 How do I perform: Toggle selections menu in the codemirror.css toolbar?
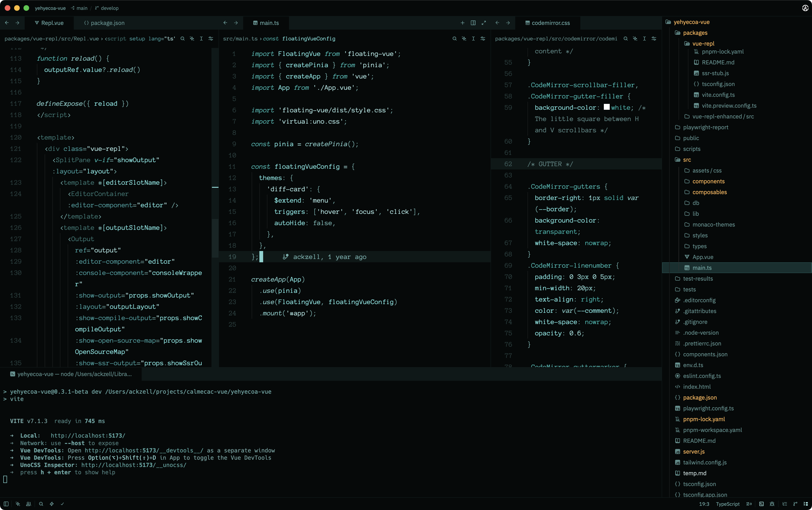[x=644, y=39]
